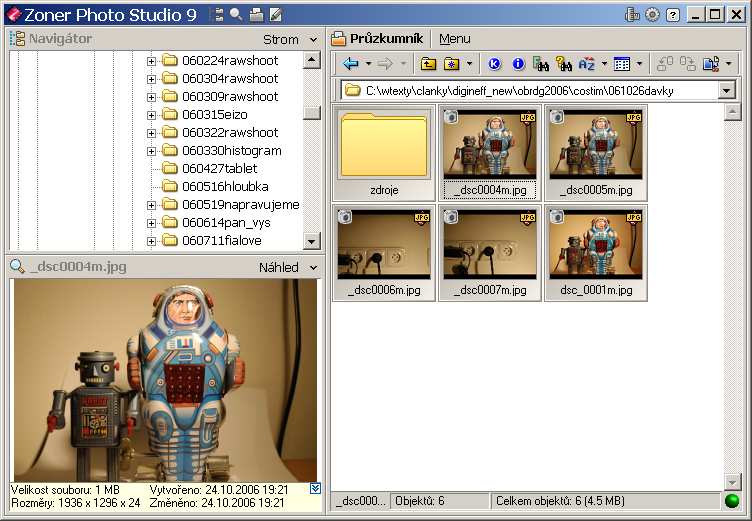Click the Náhled magnifier icon

[17, 266]
